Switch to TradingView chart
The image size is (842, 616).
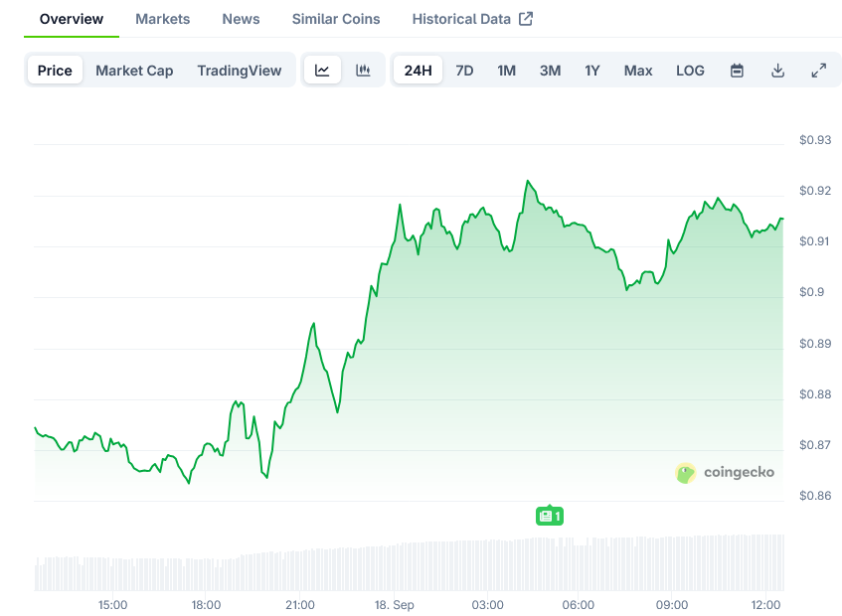pos(239,71)
